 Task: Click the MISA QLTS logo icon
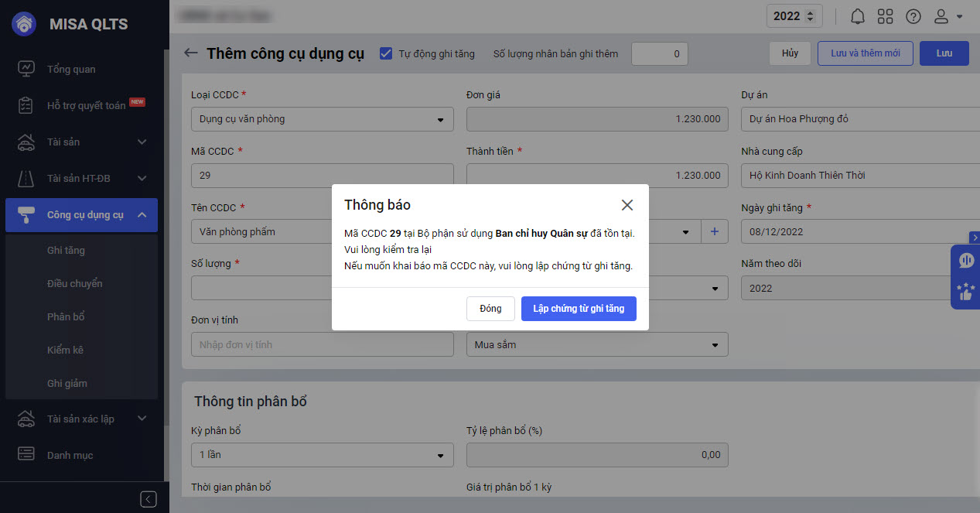(x=25, y=24)
